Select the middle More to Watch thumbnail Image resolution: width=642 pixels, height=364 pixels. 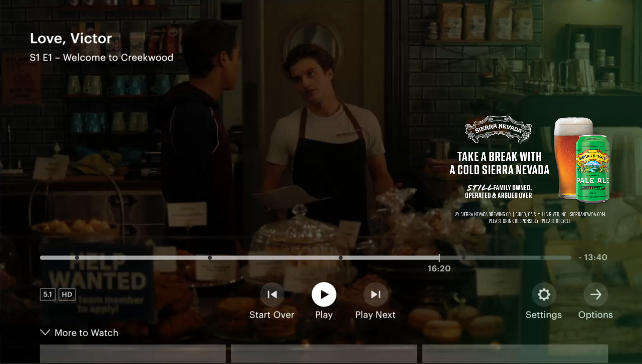click(324, 353)
